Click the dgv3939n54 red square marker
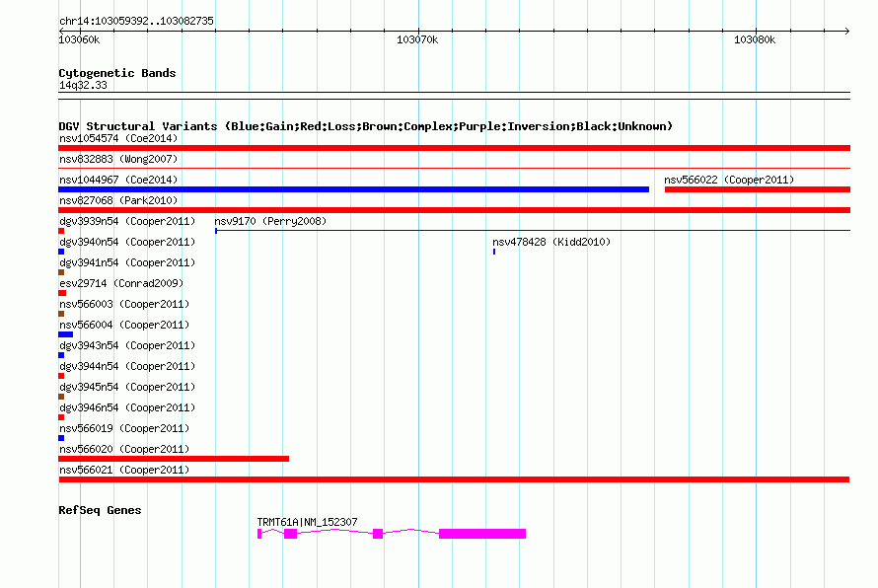 61,231
